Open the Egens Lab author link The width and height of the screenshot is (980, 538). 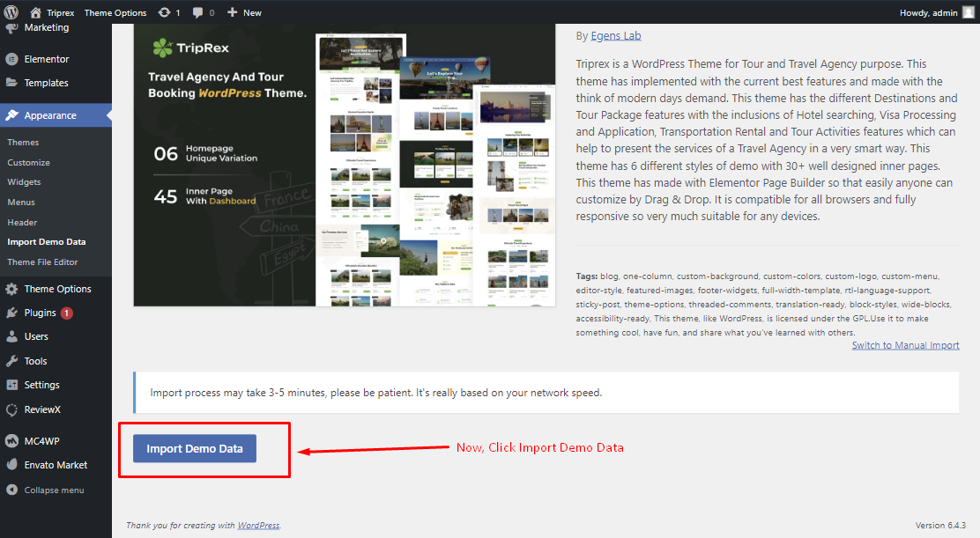[616, 35]
